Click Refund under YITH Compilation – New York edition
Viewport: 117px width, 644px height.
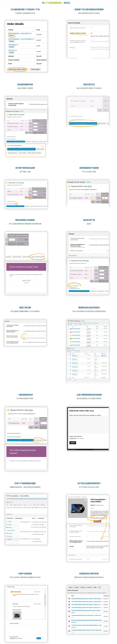tap(12, 41)
